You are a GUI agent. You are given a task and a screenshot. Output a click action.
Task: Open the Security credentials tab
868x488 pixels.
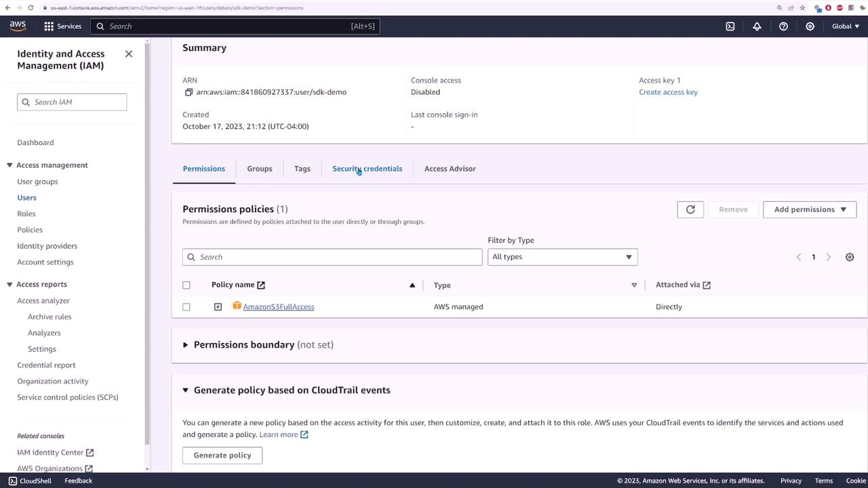[x=367, y=169]
